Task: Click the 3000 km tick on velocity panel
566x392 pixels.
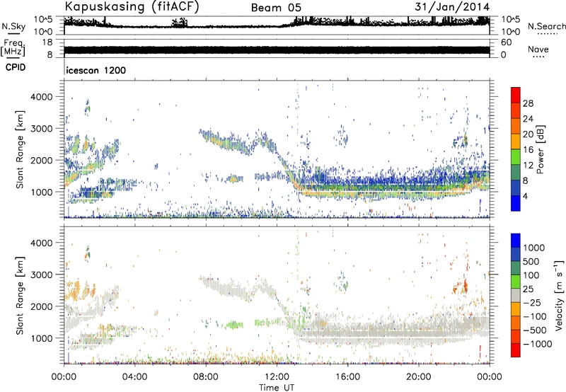Action: coord(42,275)
